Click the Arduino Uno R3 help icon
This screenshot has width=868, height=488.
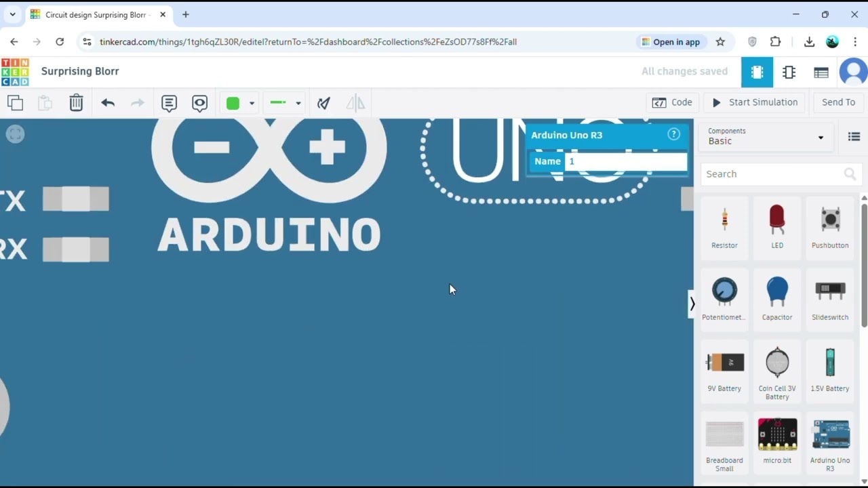673,134
